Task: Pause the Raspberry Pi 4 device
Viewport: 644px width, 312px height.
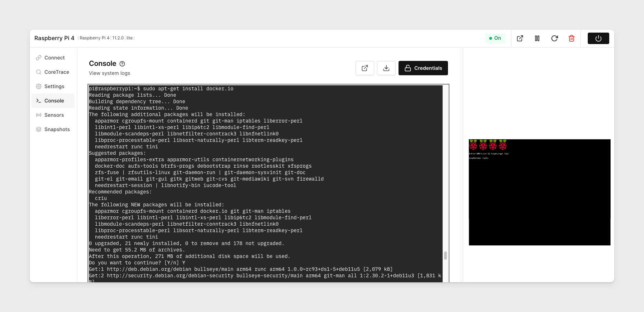Action: coord(537,38)
